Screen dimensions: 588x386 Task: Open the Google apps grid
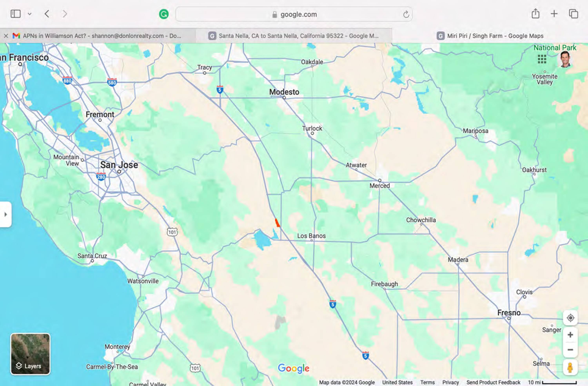coord(542,59)
